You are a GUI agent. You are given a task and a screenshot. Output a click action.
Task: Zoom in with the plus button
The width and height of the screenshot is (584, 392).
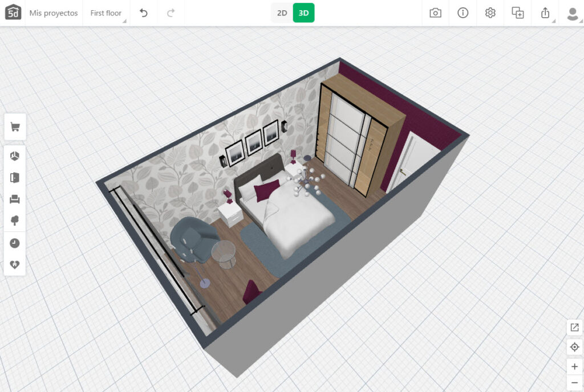574,366
